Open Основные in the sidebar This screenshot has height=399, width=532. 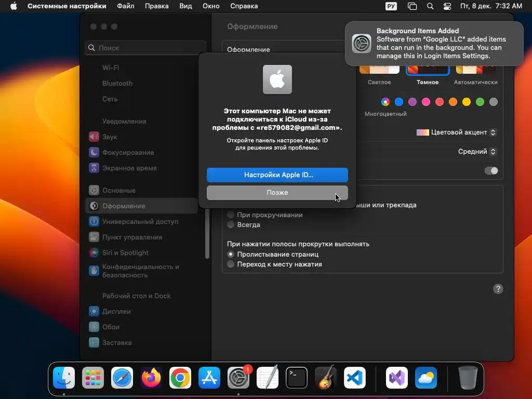[141, 190]
